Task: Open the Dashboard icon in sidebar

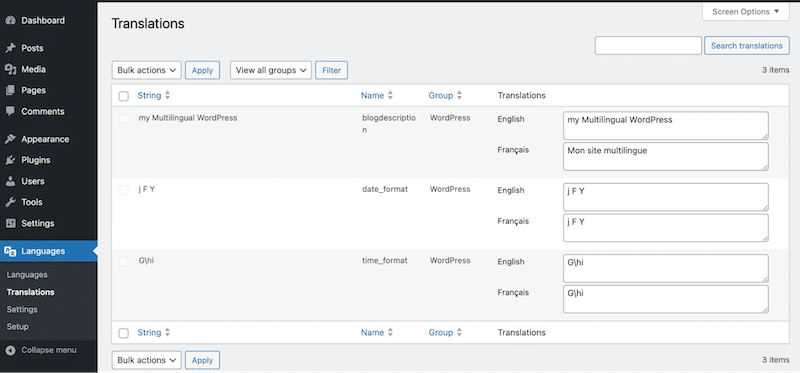Action: (10, 20)
